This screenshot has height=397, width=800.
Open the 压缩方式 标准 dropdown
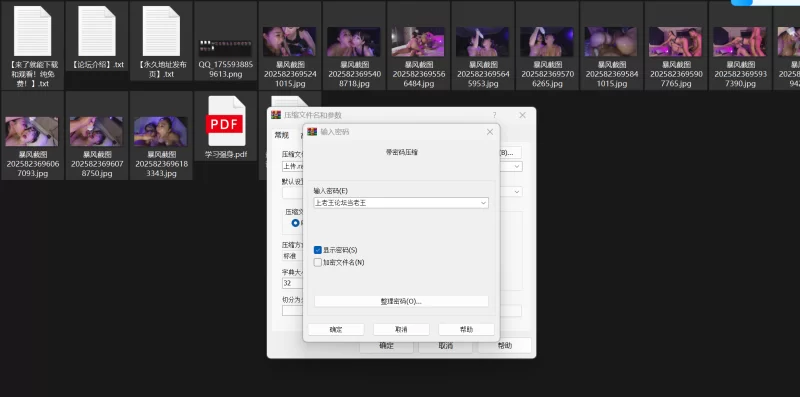[x=293, y=256]
